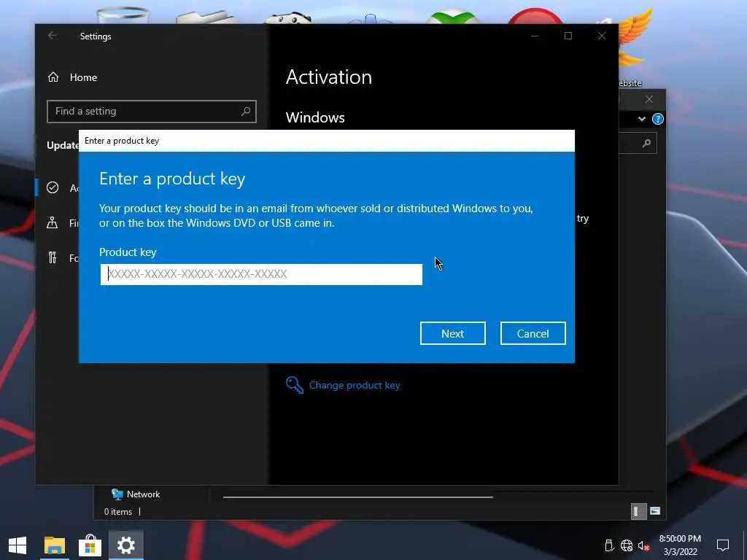Open Windows Start menu

pyautogui.click(x=18, y=545)
